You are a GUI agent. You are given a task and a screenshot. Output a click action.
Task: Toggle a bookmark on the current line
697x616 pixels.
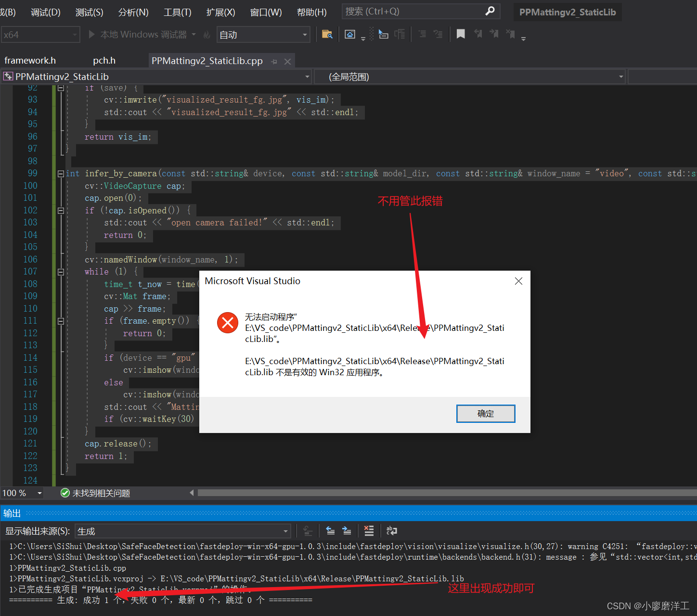(461, 34)
